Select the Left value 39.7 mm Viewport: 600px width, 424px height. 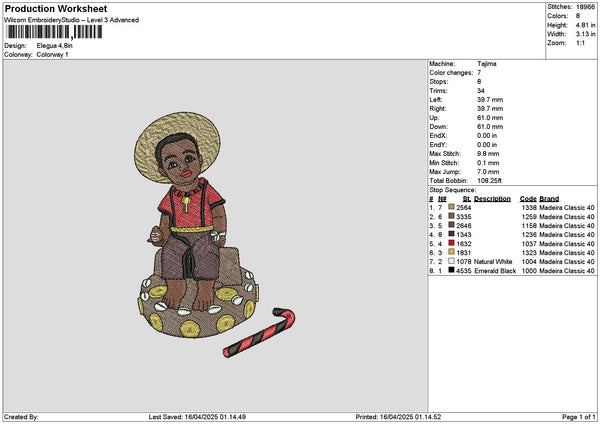pyautogui.click(x=490, y=99)
